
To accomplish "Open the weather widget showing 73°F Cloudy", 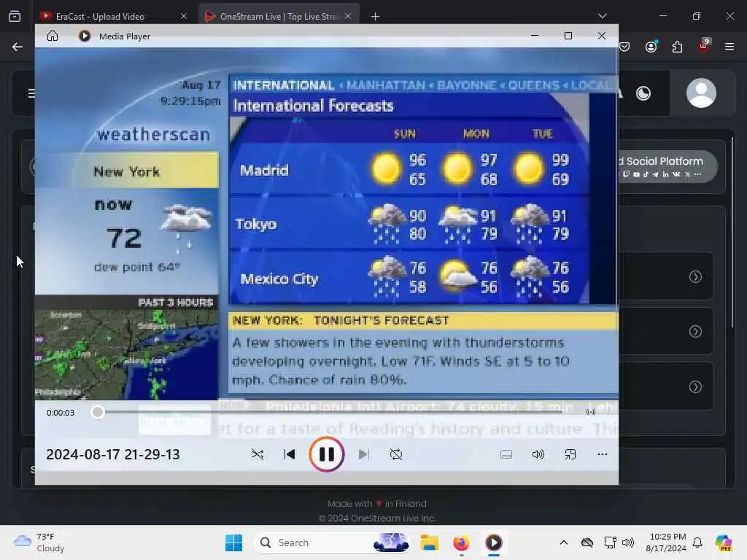I will (x=39, y=542).
